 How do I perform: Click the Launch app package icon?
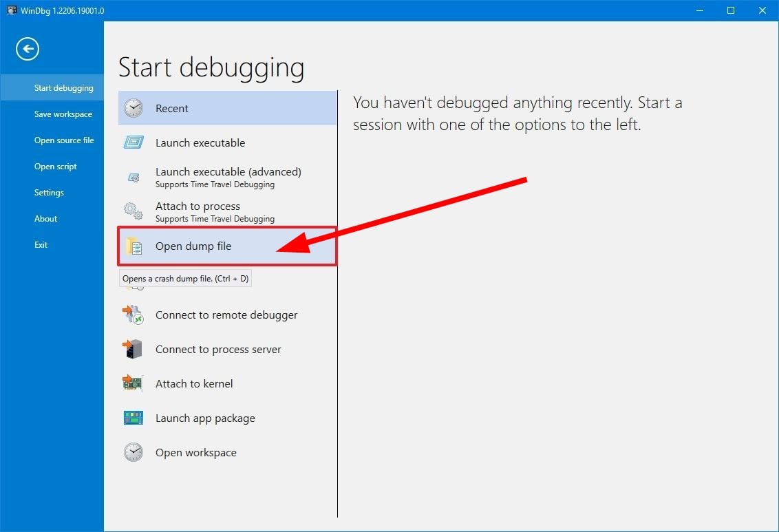coord(133,418)
